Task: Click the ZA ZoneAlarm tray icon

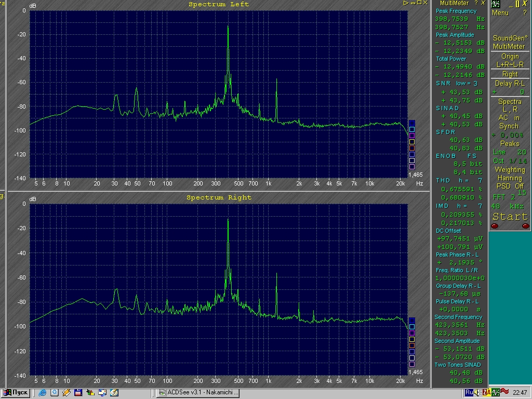Action: pos(487,392)
